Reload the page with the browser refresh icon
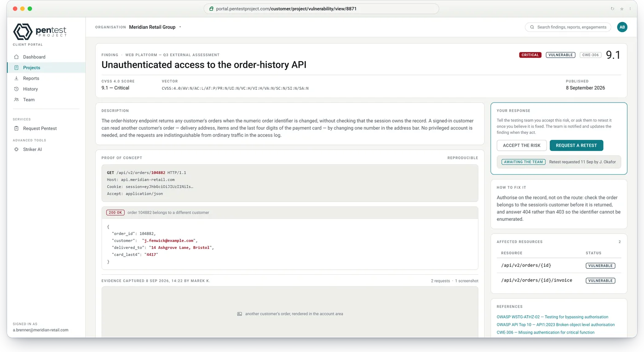644x352 pixels. (x=612, y=9)
